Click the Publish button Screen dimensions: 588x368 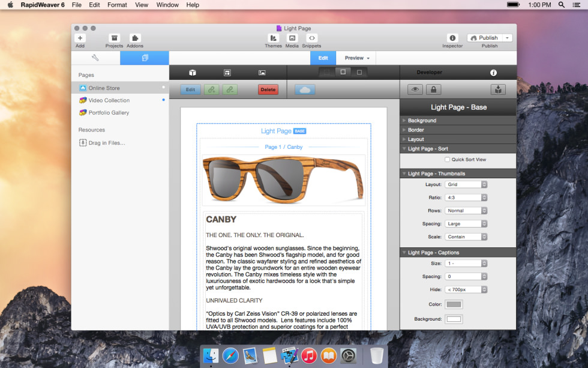(485, 38)
